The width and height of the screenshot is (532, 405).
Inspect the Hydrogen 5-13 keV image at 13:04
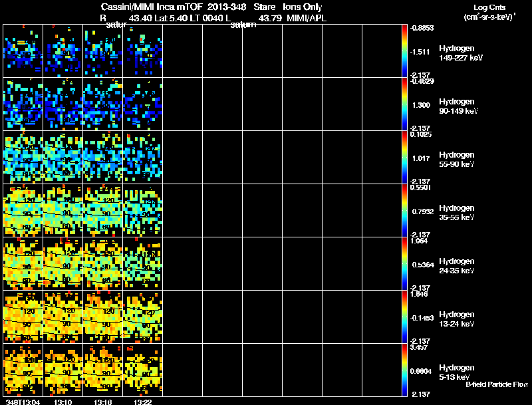point(23,370)
